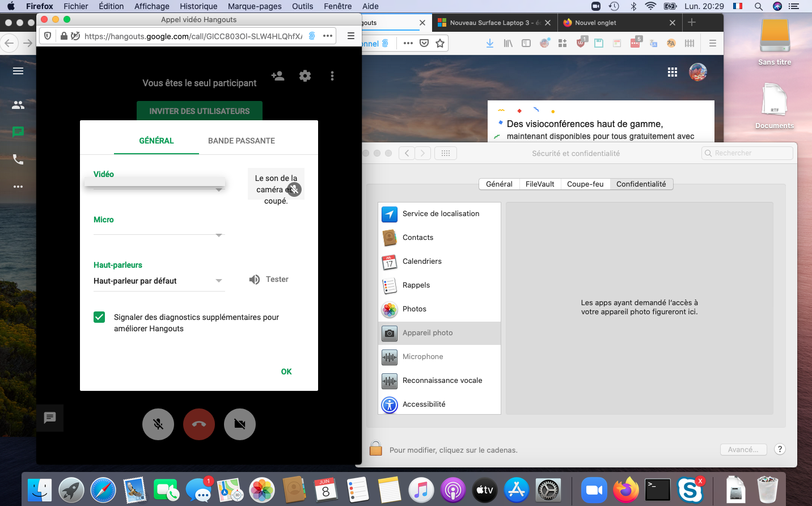Click the Avancé… button

click(x=743, y=449)
